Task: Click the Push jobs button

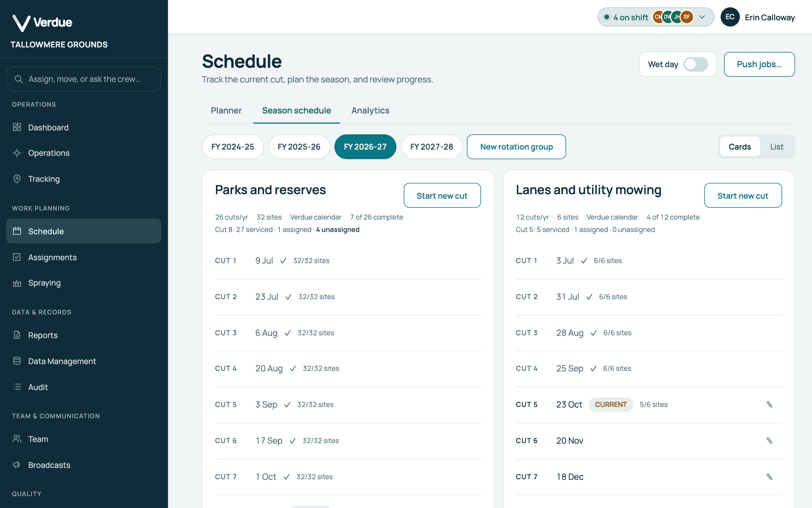Action: coord(759,64)
